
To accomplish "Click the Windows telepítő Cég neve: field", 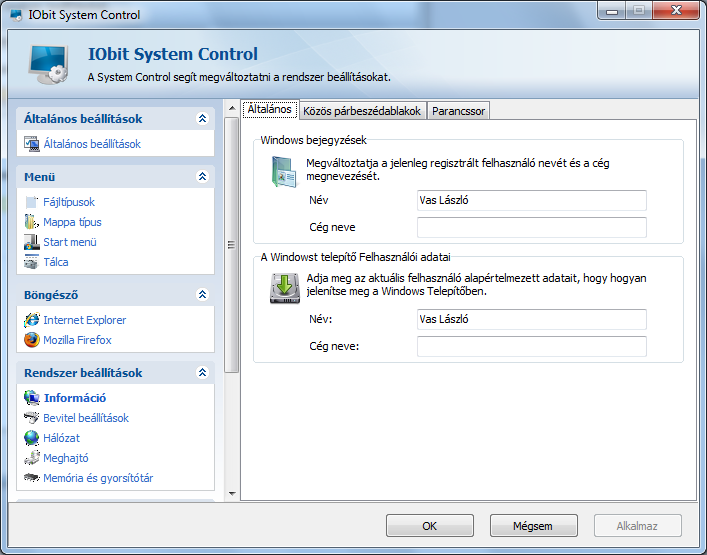I will (532, 346).
